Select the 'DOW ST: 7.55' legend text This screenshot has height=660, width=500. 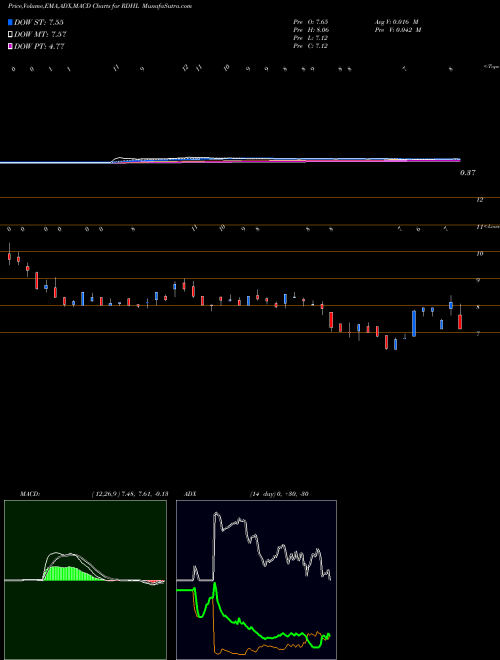click(39, 22)
